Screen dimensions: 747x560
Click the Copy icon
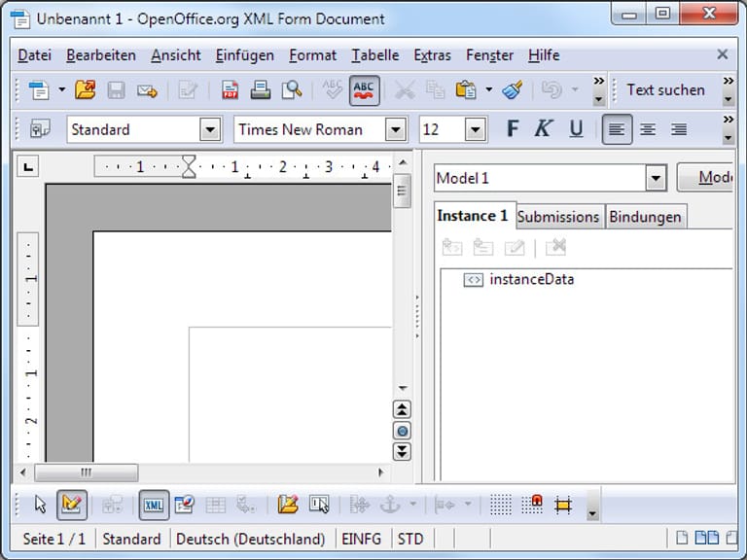tap(435, 90)
